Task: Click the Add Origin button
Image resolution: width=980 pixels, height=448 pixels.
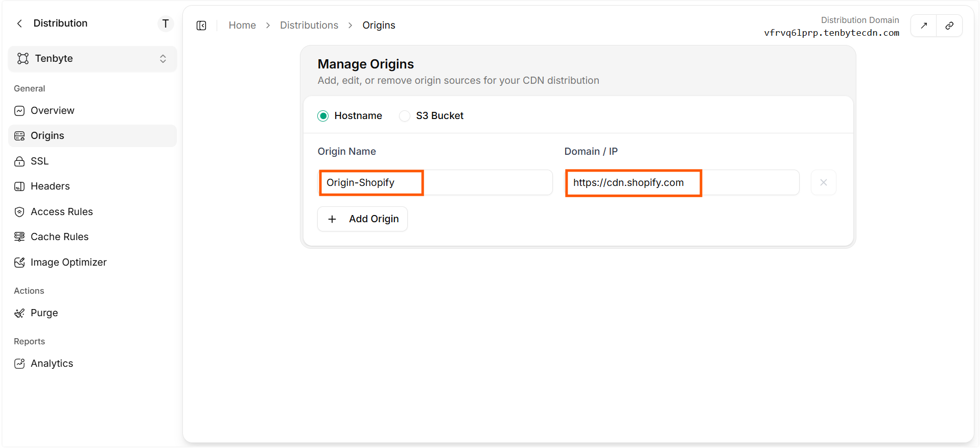Action: (362, 219)
